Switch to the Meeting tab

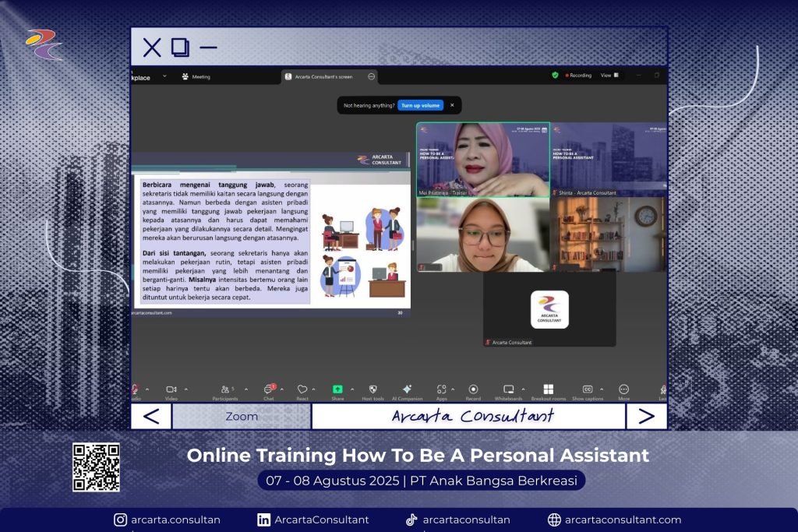[196, 76]
